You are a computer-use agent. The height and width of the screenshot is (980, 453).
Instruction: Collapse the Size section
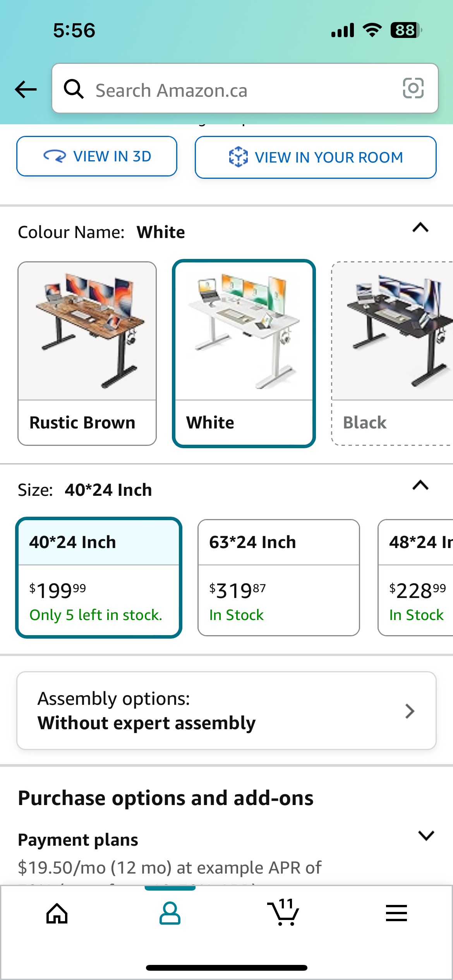click(x=420, y=485)
